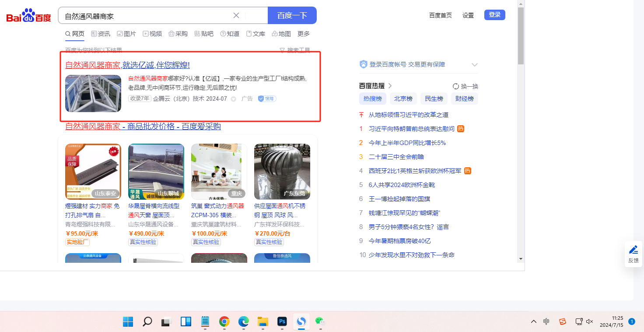
Task: Open Task View on the taskbar
Action: pos(166,322)
